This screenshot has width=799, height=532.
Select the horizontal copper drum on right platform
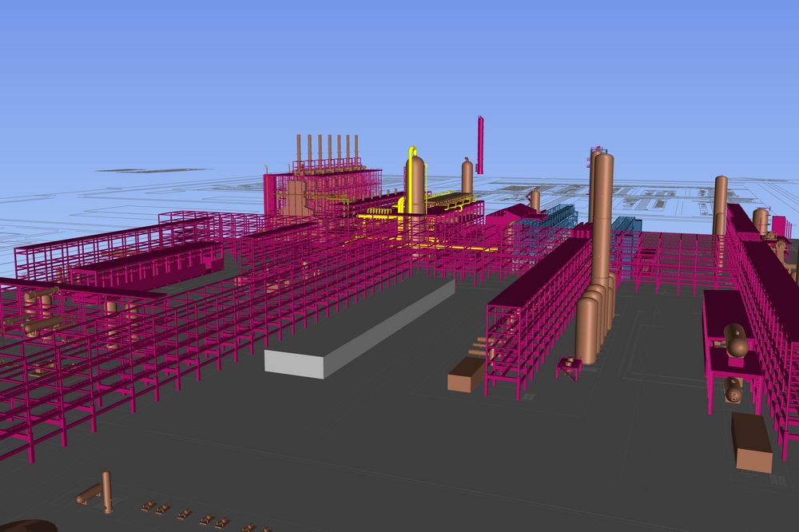[x=735, y=341]
